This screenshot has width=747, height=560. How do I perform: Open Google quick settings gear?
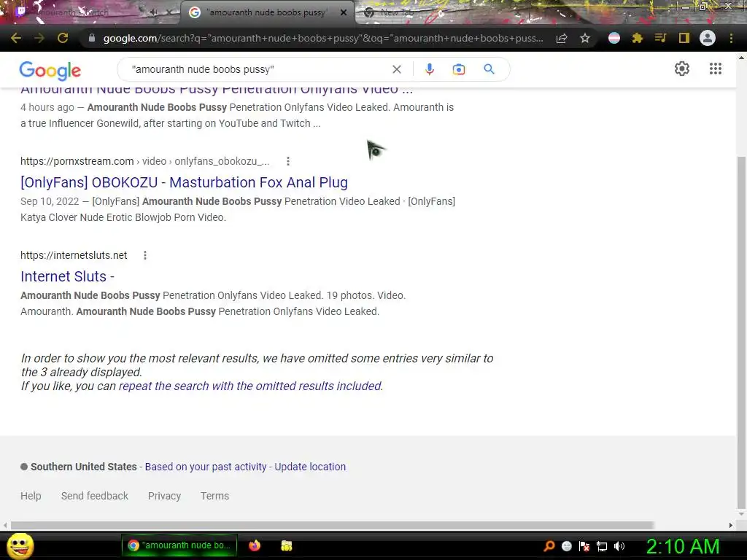[x=682, y=69]
